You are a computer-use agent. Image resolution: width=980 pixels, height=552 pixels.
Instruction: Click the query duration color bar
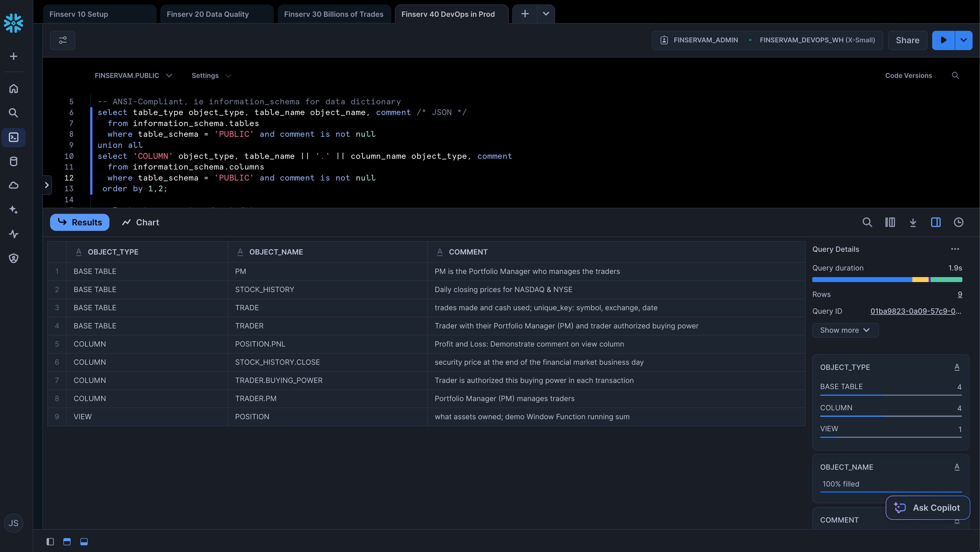887,280
